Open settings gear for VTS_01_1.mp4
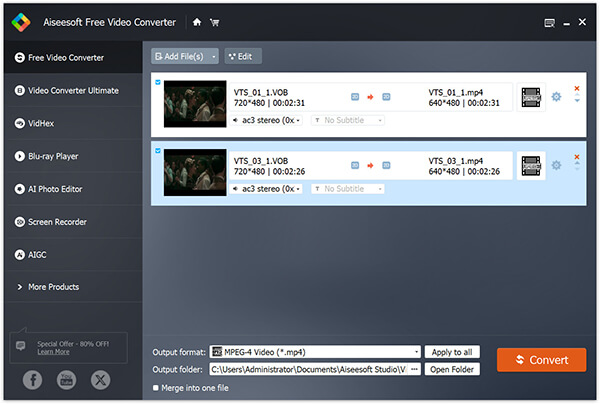 click(x=556, y=97)
